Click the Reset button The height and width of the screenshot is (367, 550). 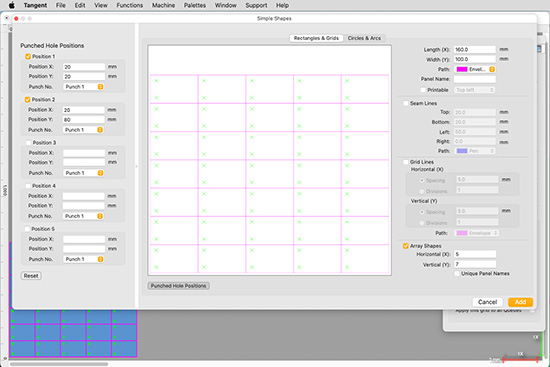pos(31,276)
